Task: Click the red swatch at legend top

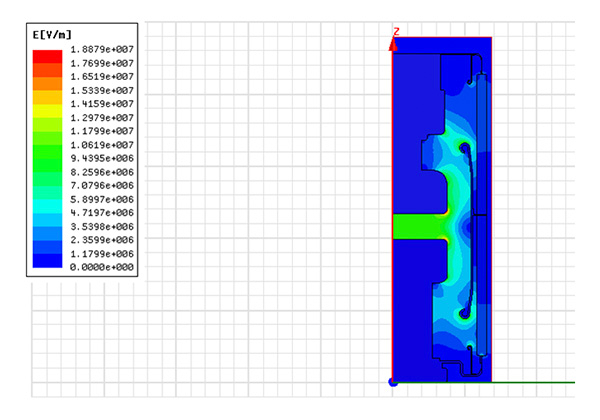Action: pyautogui.click(x=47, y=56)
